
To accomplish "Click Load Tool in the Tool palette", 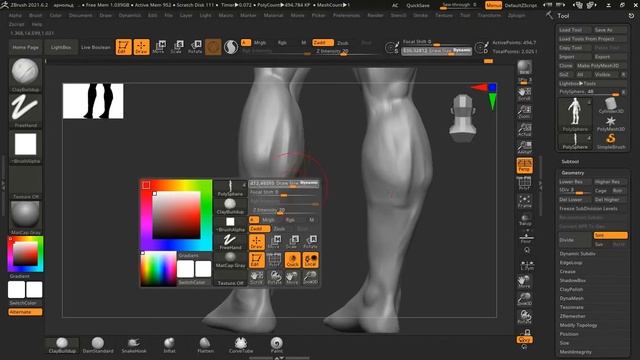I will pyautogui.click(x=575, y=30).
